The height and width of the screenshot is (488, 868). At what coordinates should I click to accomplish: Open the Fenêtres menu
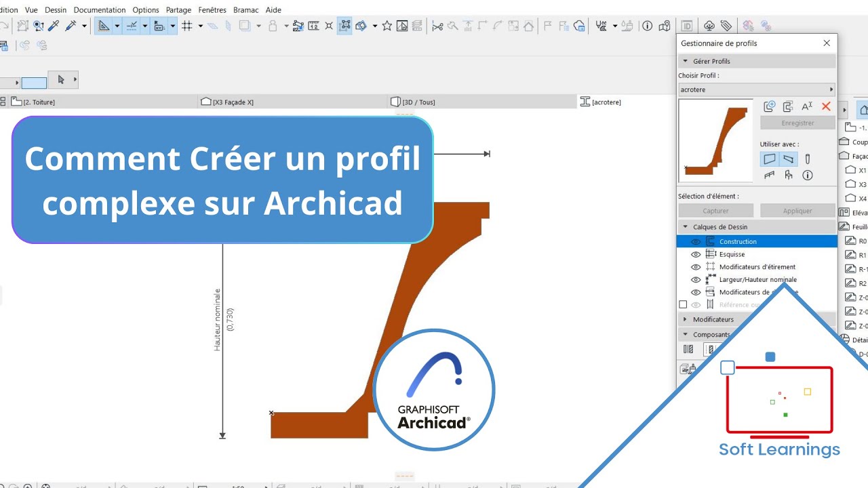click(212, 10)
